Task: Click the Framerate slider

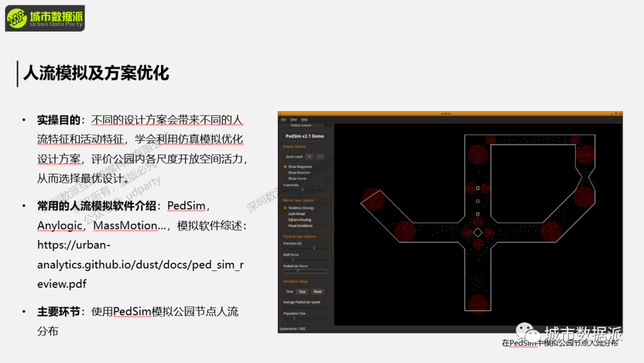Action: [x=305, y=190]
